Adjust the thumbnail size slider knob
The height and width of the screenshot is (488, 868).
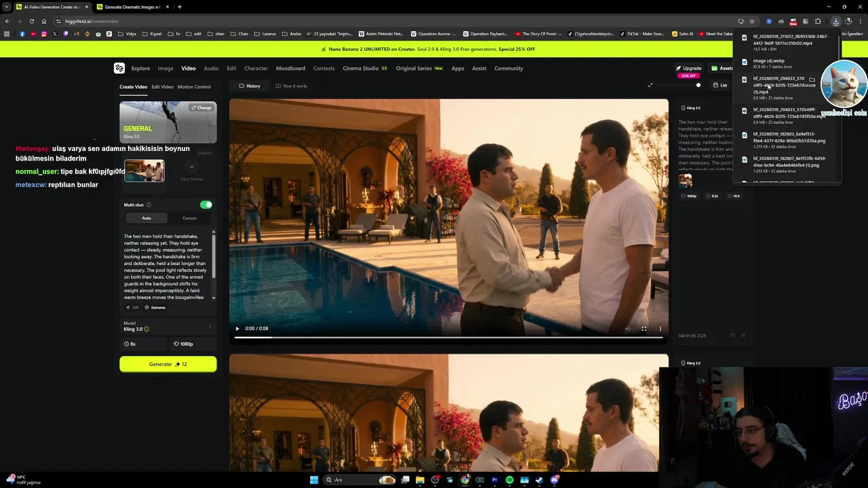click(698, 85)
